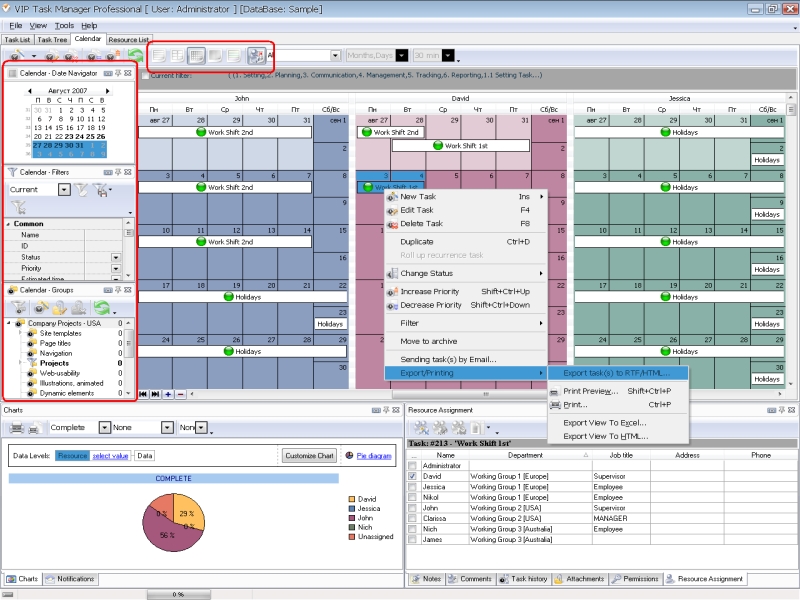Click the filter icon in Calendar Groups toolbar
800x600 pixels.
pos(18,308)
